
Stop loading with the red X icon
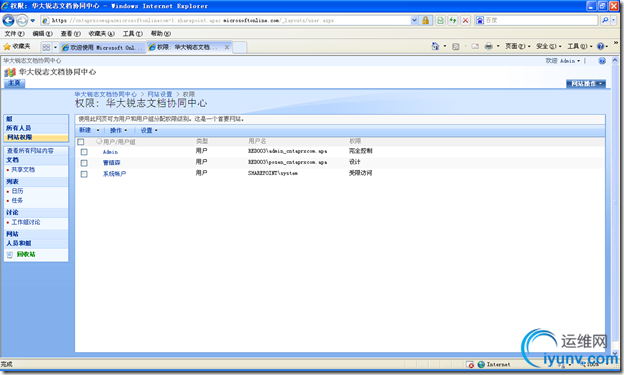click(465, 20)
